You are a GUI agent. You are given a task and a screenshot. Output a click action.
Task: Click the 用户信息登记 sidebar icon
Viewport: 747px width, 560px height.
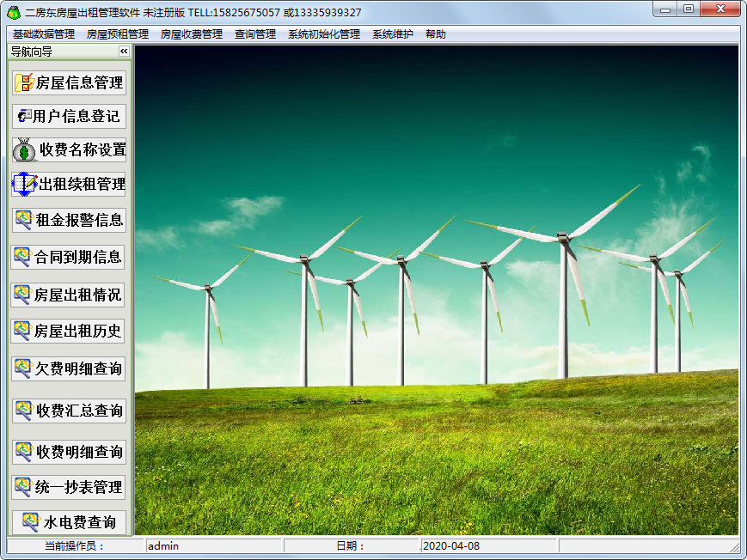click(24, 116)
